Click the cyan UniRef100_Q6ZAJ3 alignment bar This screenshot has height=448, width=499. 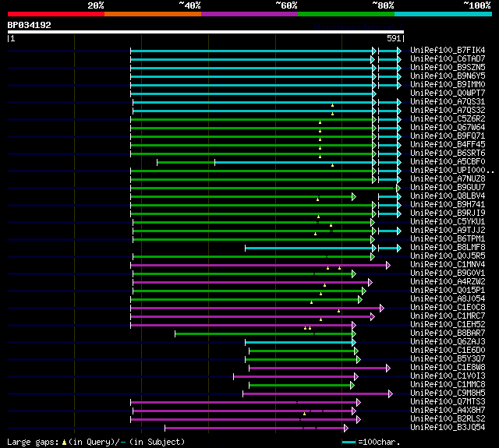coord(299,343)
